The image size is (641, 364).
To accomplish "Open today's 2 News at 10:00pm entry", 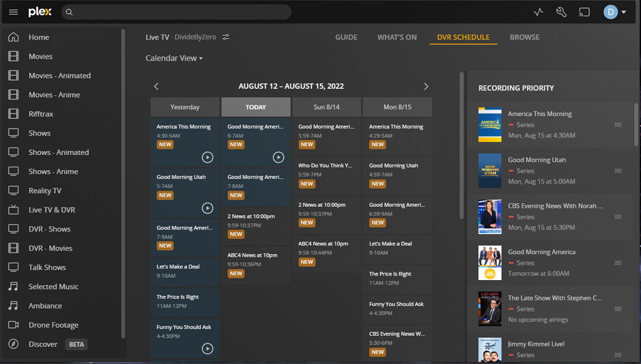I will [x=256, y=225].
